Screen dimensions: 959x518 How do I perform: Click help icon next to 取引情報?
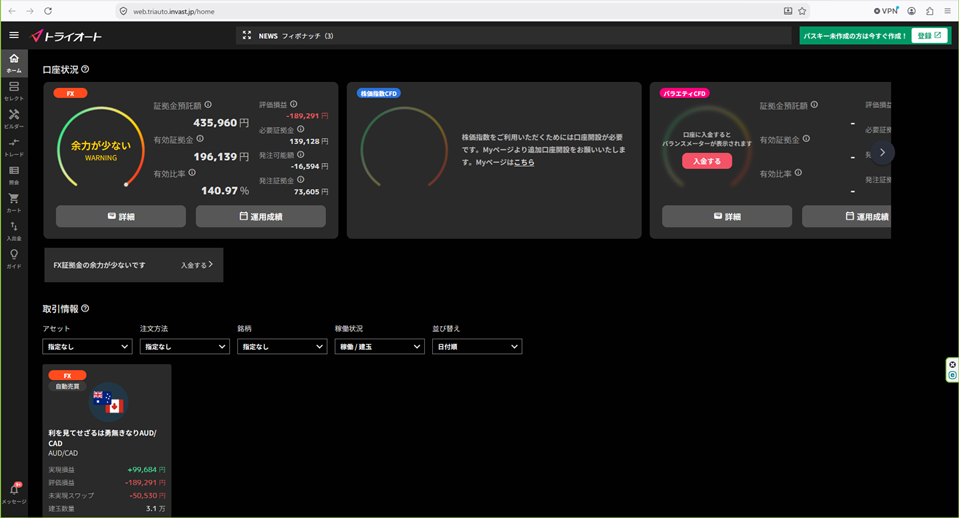point(85,308)
